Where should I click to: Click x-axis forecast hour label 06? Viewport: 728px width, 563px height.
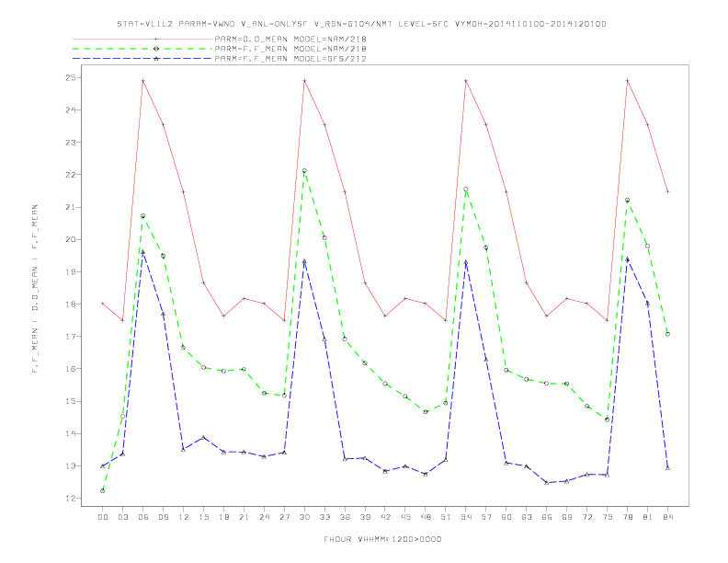(x=143, y=517)
